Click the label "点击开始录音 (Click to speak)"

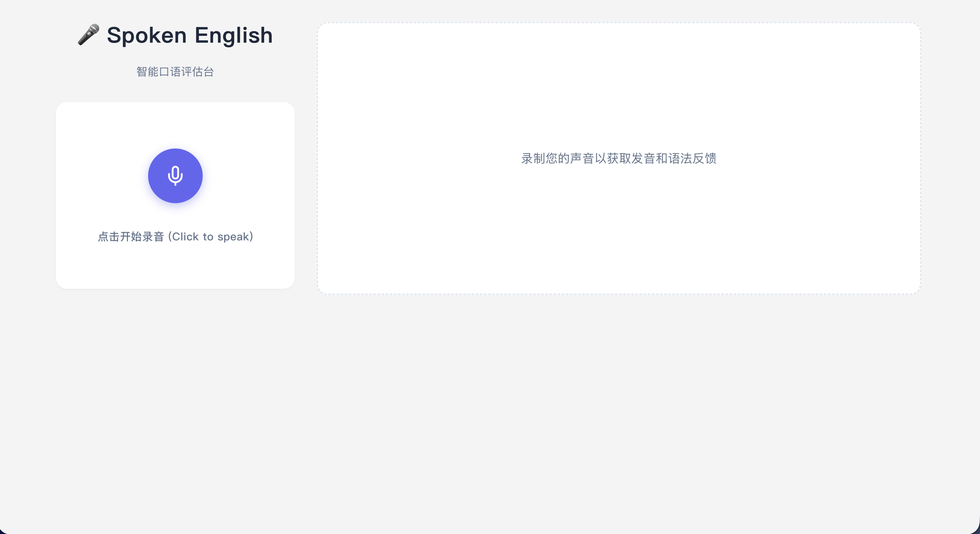point(175,236)
